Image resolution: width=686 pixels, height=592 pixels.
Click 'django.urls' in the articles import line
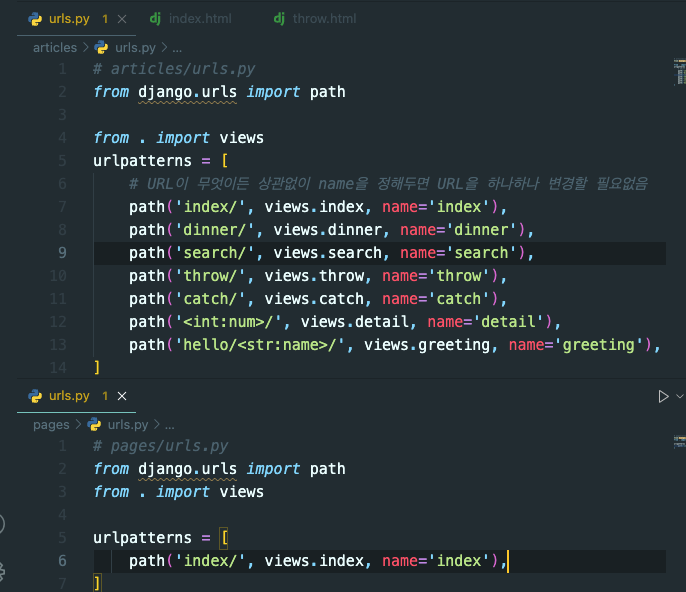187,92
